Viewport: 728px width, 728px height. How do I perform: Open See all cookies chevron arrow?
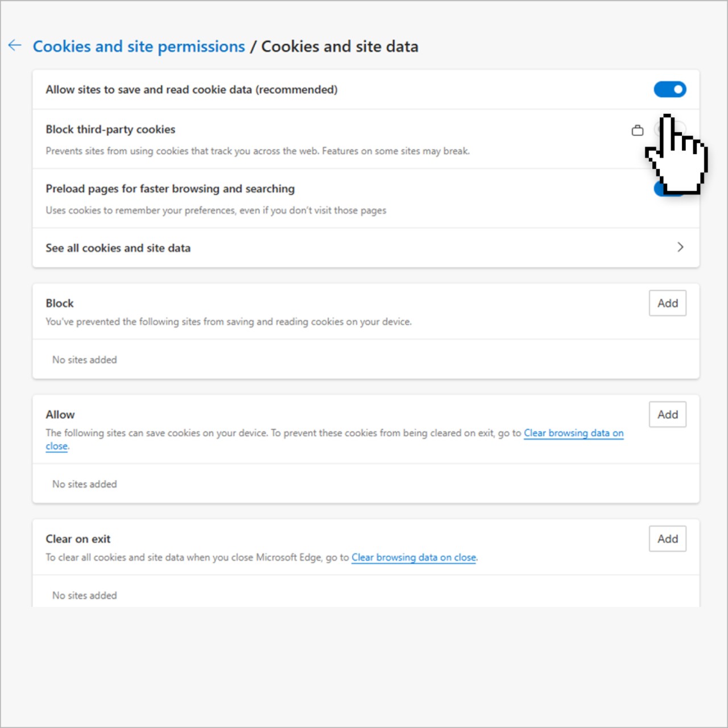(x=680, y=247)
